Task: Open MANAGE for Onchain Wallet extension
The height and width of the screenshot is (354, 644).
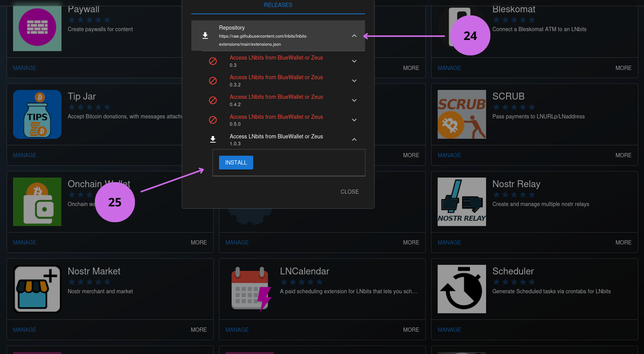Action: click(x=25, y=243)
